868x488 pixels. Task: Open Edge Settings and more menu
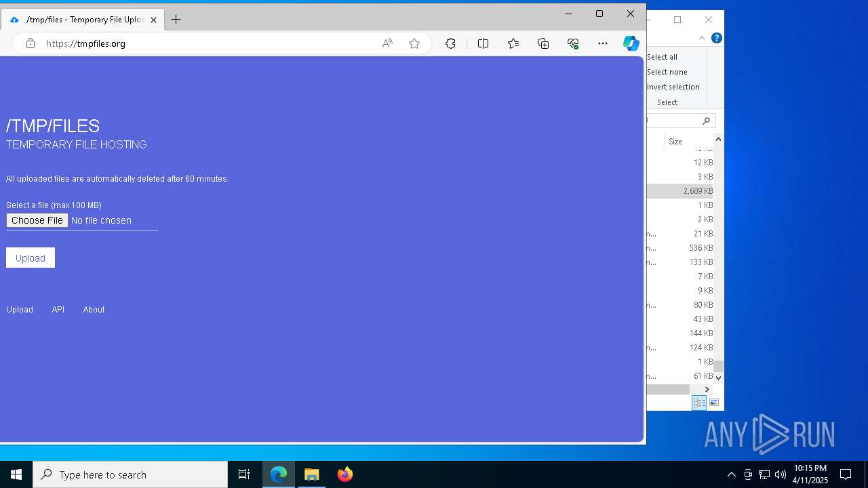coord(603,43)
